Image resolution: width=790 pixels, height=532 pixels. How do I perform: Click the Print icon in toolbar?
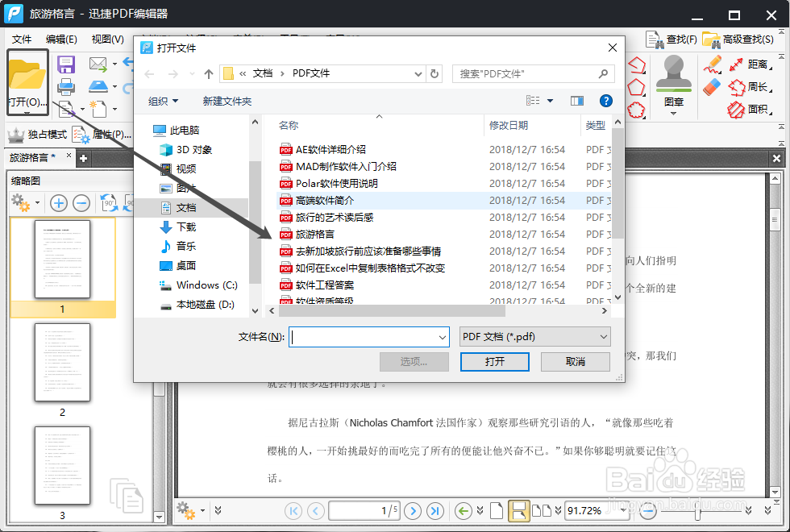66,87
